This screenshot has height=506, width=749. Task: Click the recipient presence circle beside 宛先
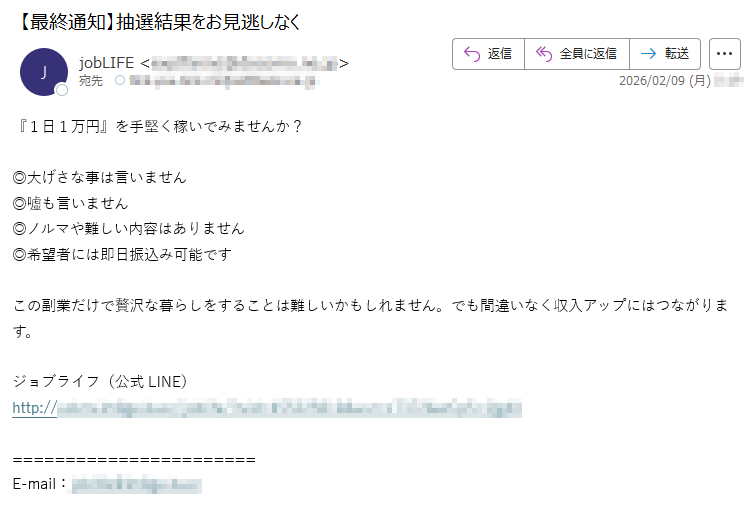(x=120, y=80)
